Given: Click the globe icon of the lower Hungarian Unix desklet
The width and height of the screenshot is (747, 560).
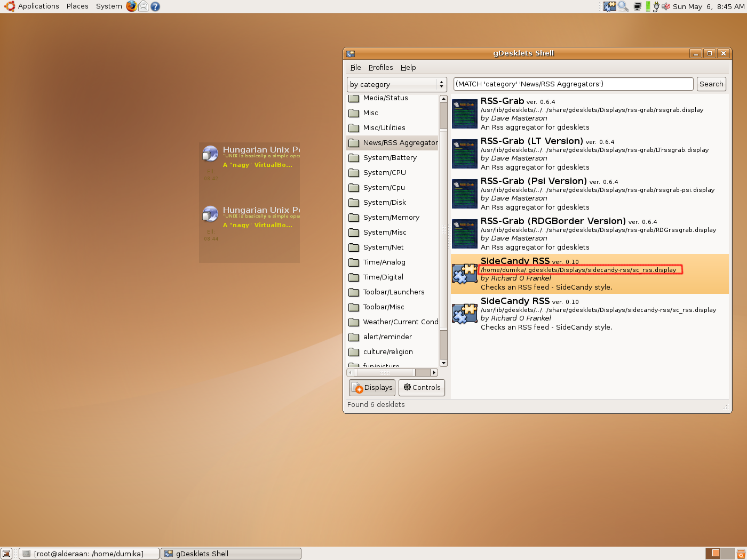Looking at the screenshot, I should point(210,214).
